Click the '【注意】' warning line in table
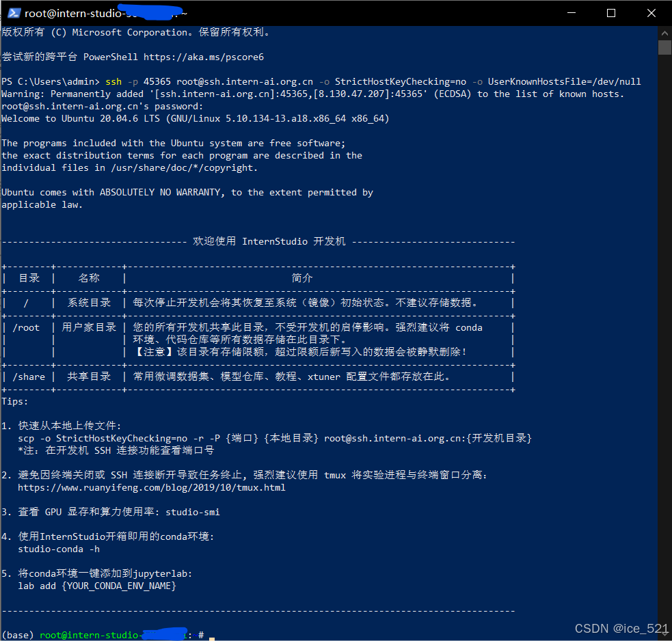 coord(299,352)
